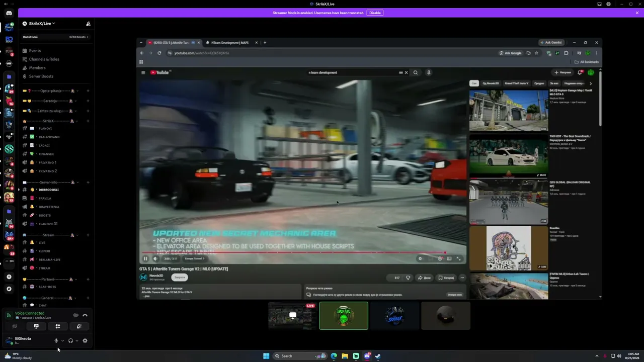Create channel in Stream category

point(88,235)
